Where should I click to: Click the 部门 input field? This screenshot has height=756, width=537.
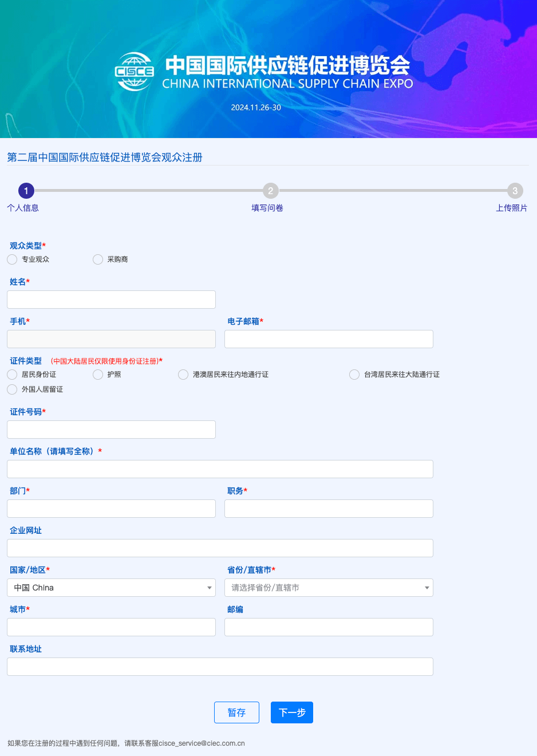[111, 509]
